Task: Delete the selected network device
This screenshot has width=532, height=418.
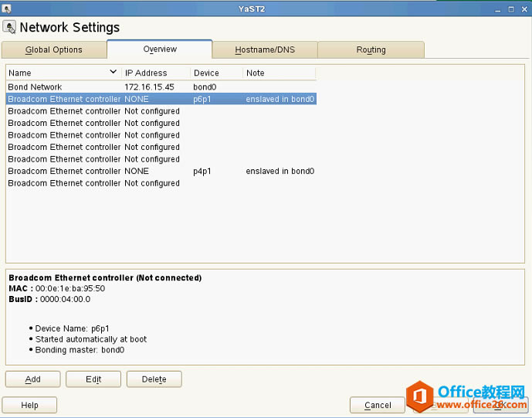Action: tap(154, 379)
